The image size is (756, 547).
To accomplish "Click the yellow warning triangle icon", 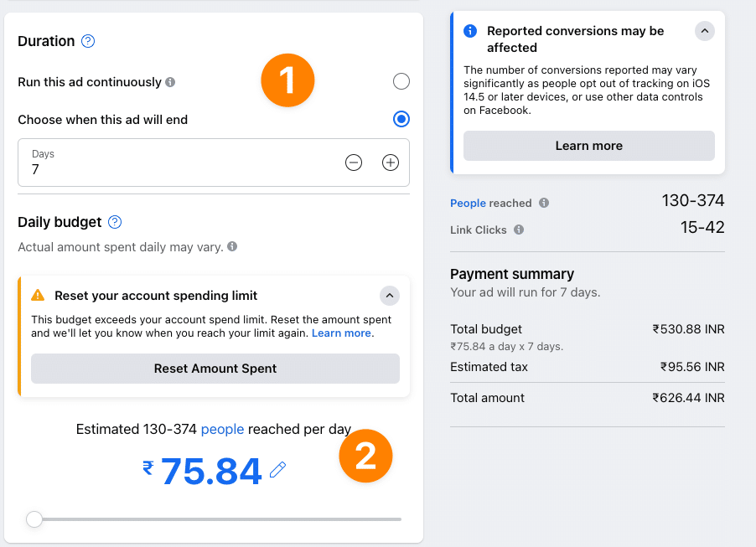I will [x=38, y=296].
